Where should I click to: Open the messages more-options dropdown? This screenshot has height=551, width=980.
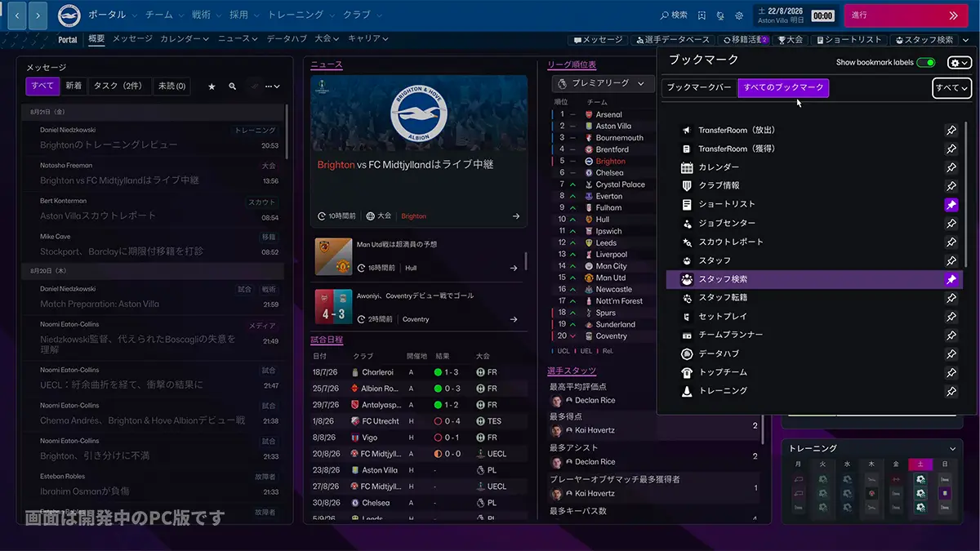click(x=272, y=86)
